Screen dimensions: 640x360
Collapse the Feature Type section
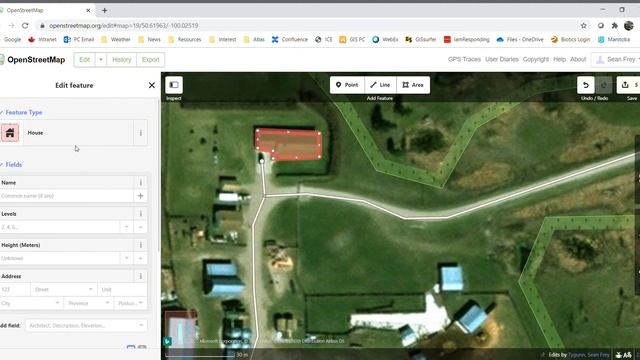point(21,112)
